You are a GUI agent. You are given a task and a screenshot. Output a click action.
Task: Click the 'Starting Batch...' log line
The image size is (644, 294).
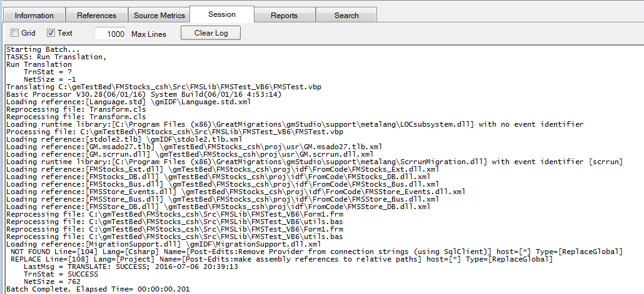pyautogui.click(x=43, y=49)
